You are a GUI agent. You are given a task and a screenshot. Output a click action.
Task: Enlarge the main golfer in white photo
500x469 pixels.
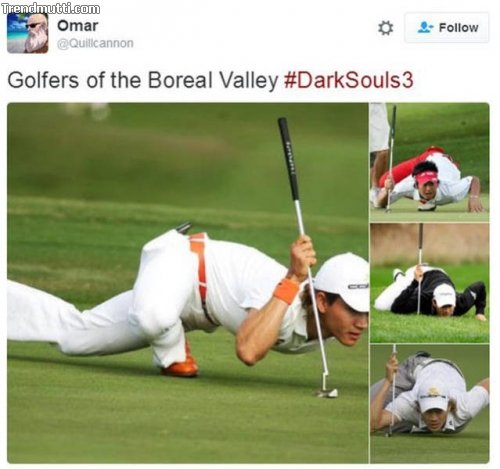[x=188, y=283]
